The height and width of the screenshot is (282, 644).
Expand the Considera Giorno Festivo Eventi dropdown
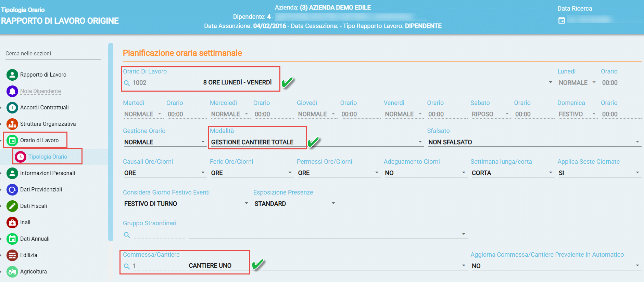[x=187, y=204]
